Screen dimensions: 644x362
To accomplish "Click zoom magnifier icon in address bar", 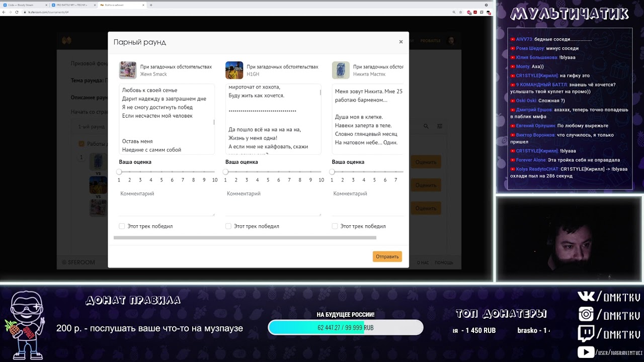I will pyautogui.click(x=454, y=12).
